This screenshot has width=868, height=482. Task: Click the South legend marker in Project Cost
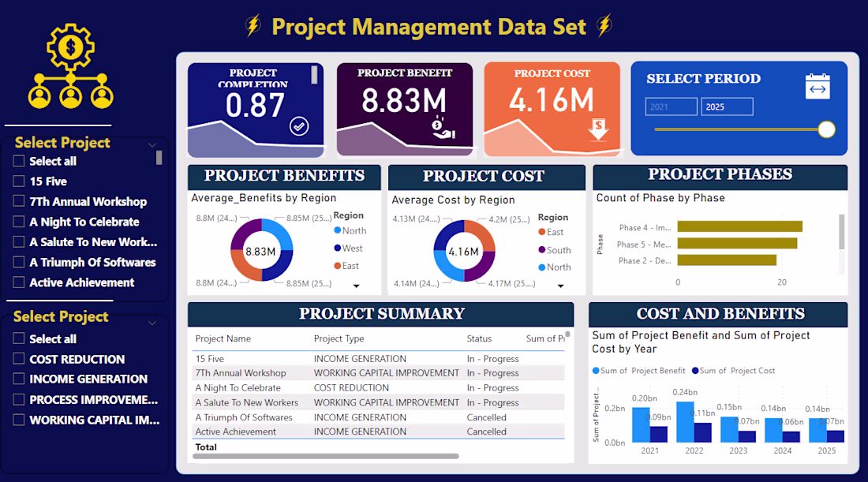(x=542, y=249)
